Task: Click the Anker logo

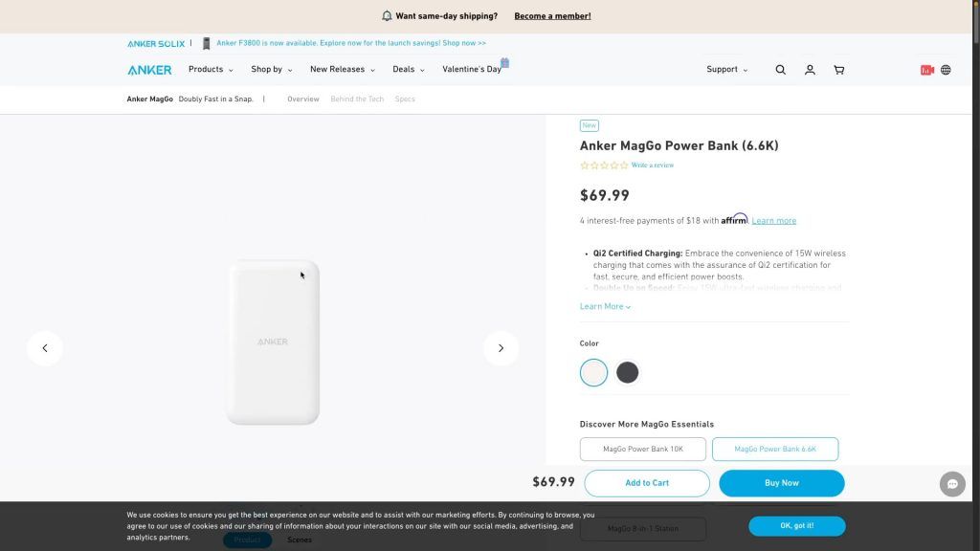Action: pos(149,70)
